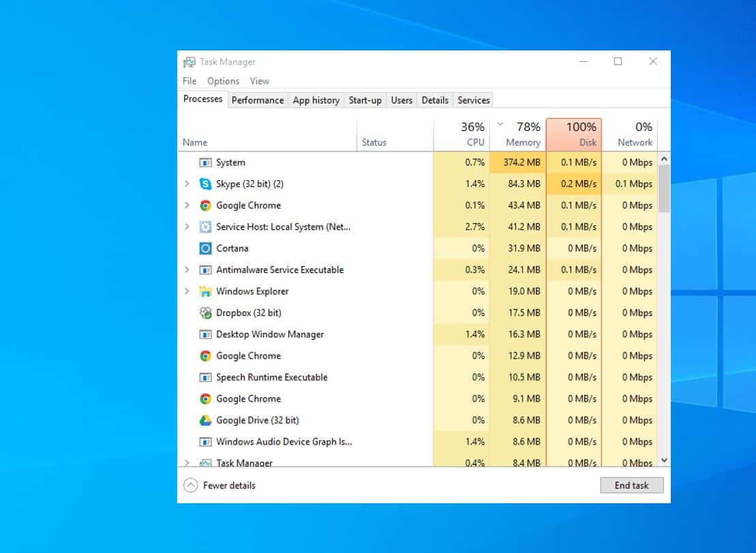Click the Cortana circle icon
Viewport: 756px width, 553px height.
(x=205, y=248)
